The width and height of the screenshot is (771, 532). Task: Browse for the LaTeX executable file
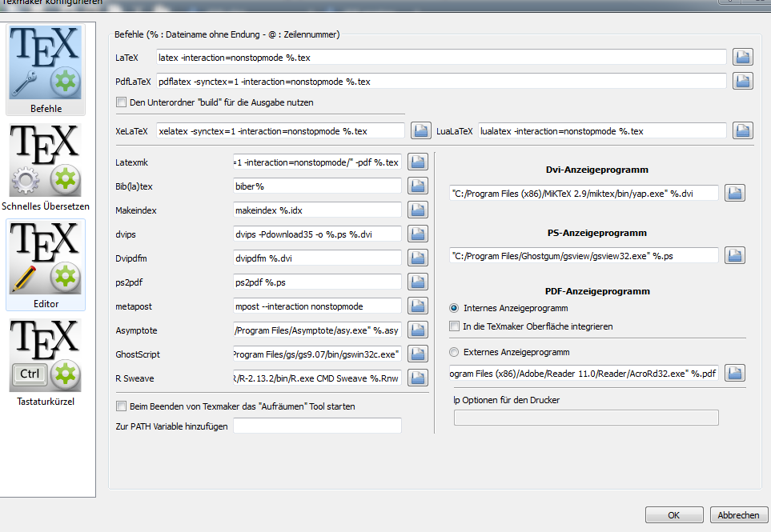tap(741, 57)
